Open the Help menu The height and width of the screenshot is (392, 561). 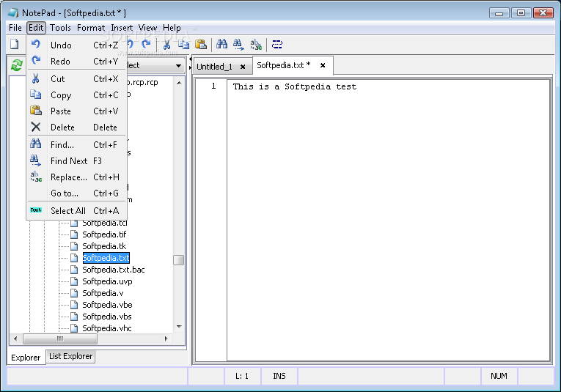(x=172, y=28)
